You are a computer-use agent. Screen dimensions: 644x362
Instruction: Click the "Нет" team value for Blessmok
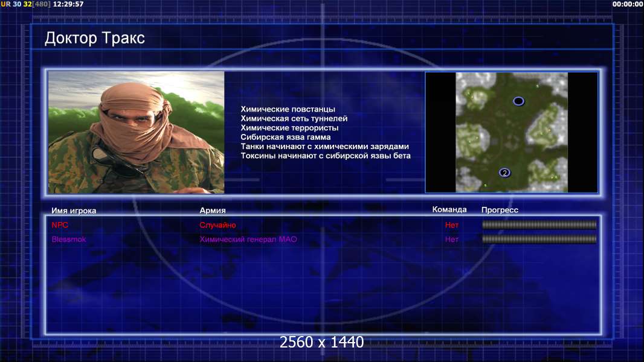pyautogui.click(x=452, y=240)
